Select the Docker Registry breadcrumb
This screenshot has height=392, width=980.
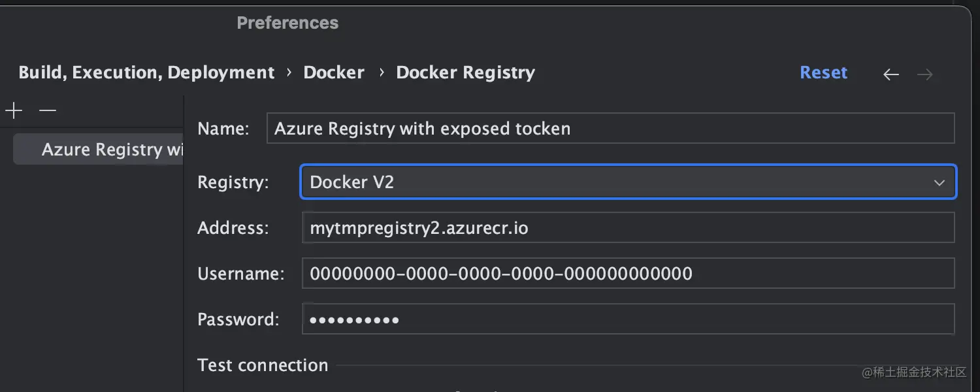[x=465, y=73]
